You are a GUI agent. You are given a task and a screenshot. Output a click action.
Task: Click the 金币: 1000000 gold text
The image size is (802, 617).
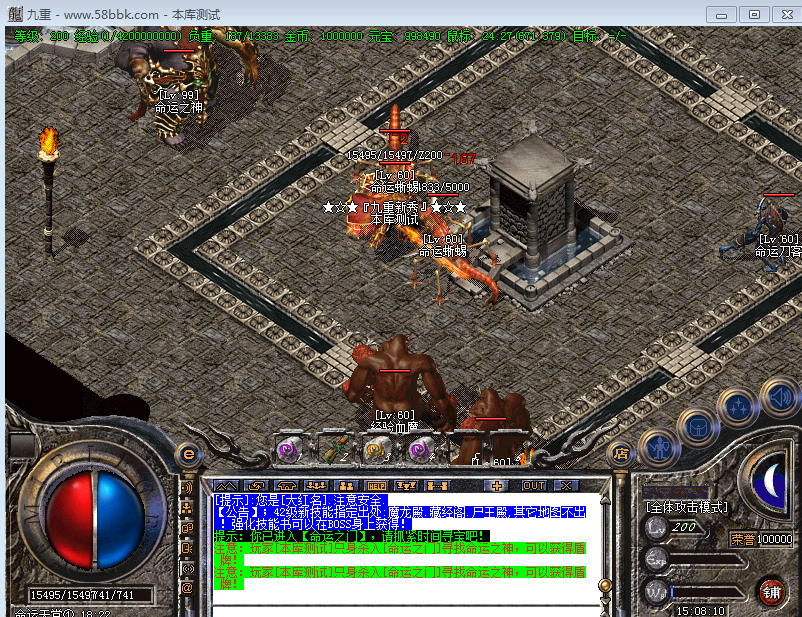(x=323, y=36)
